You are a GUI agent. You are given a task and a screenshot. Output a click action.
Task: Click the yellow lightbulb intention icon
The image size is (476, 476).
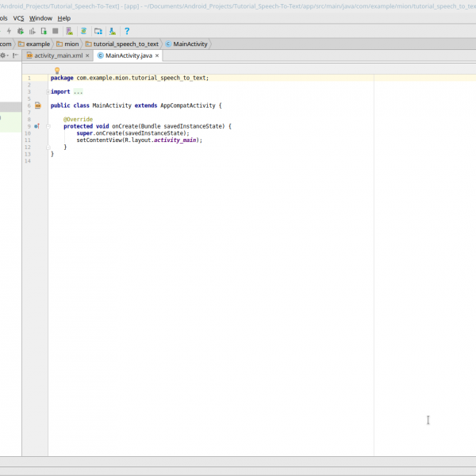57,71
